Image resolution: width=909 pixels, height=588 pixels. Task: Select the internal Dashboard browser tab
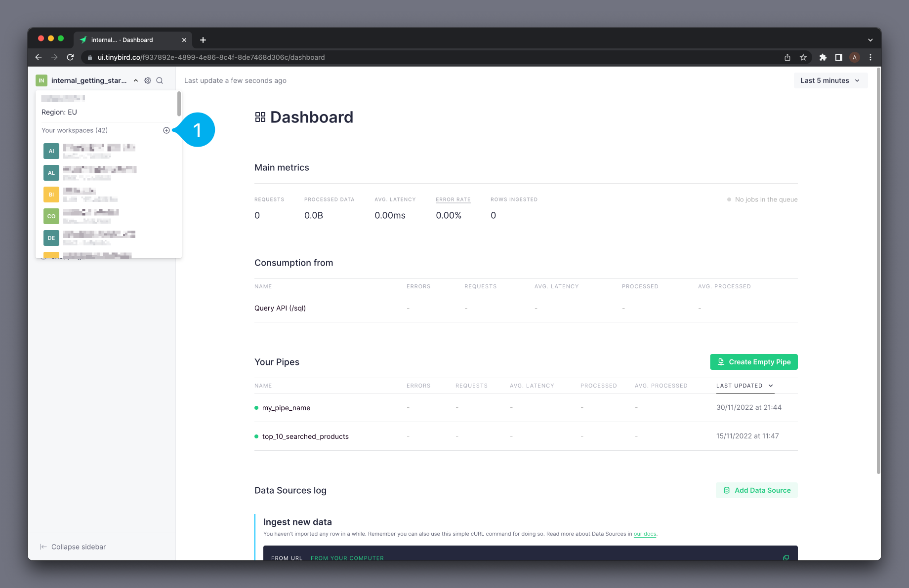[x=132, y=40]
